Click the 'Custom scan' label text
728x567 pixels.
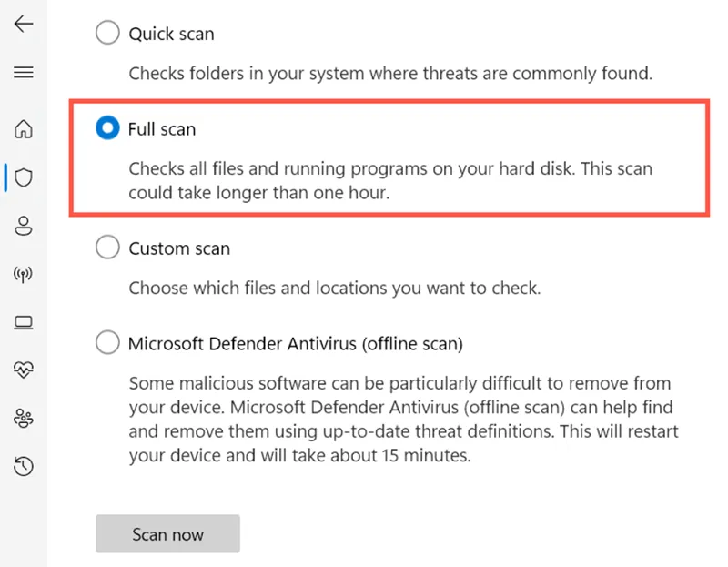coord(179,248)
